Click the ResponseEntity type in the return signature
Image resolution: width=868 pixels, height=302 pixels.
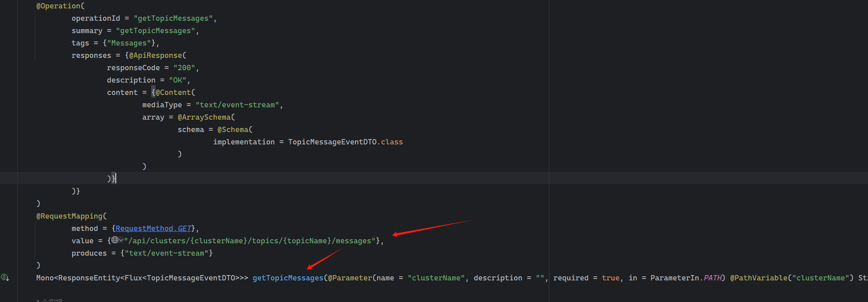click(x=89, y=278)
